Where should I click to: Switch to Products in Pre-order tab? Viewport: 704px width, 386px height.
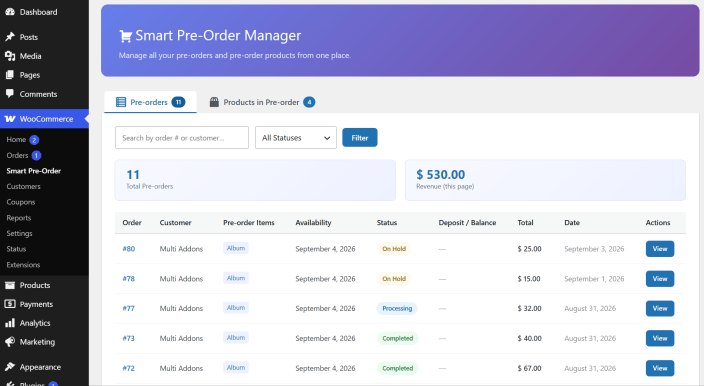(x=262, y=102)
